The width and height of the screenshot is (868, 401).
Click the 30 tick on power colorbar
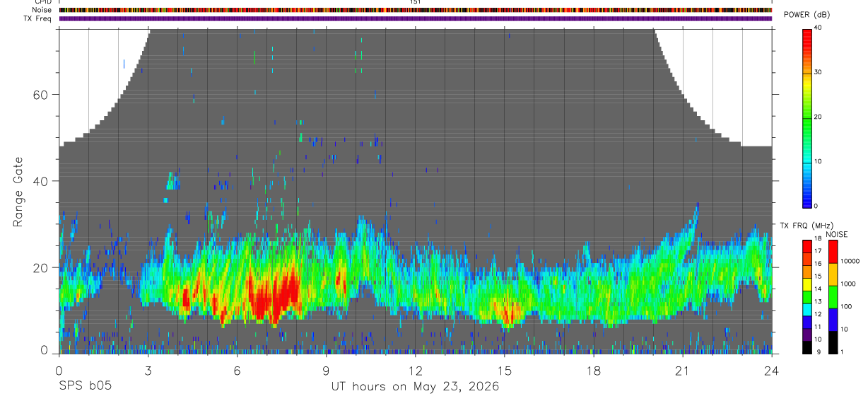[x=818, y=73]
